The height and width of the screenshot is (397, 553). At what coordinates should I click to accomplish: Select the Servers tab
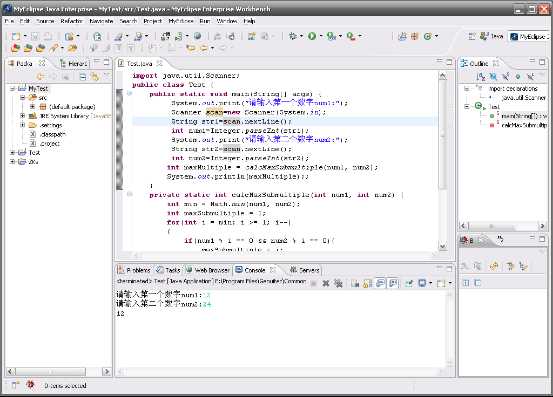click(x=305, y=270)
